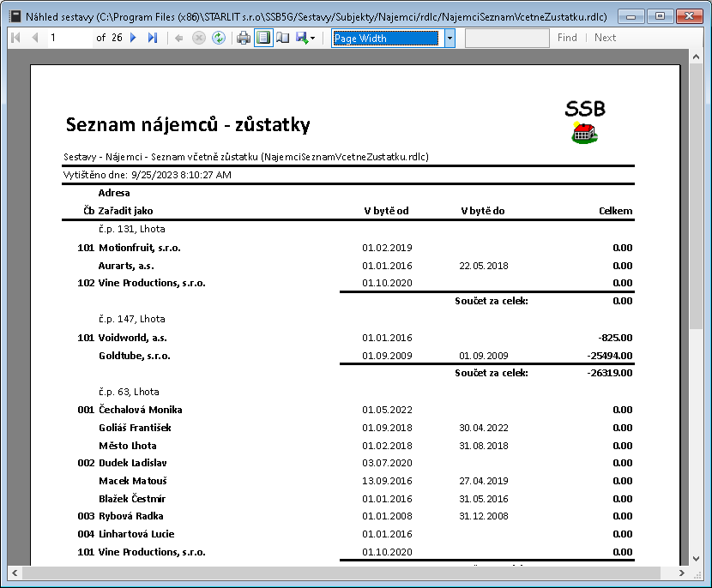Click in the current page number field
This screenshot has height=588, width=712.
[67, 38]
